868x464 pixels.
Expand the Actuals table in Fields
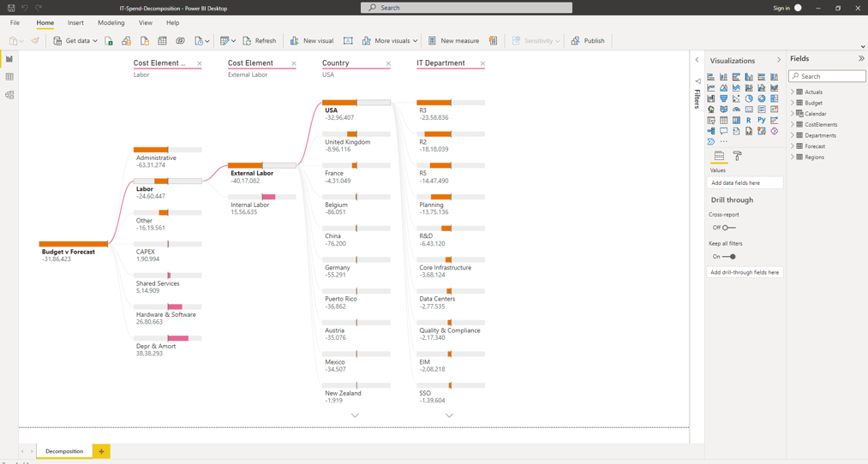coord(793,92)
